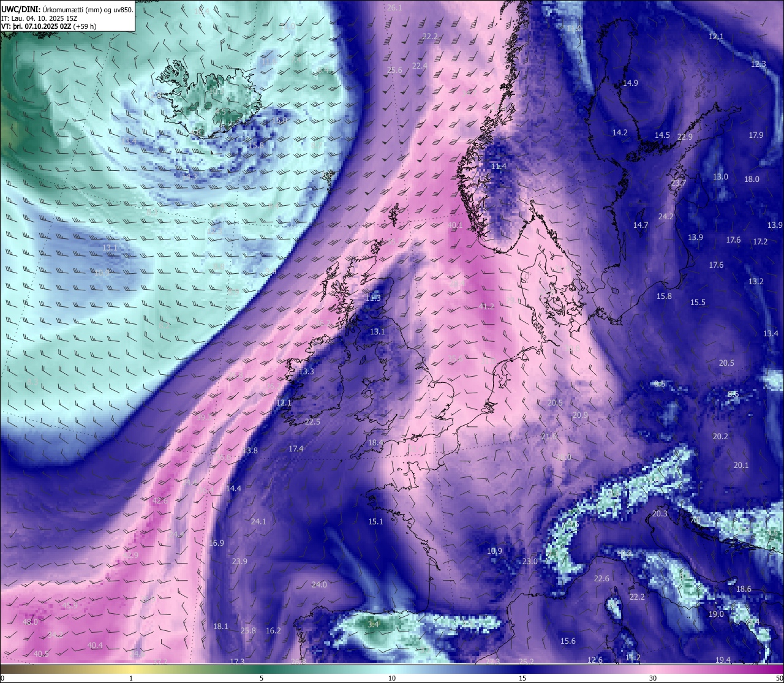Click the colorbar tick label 30
The height and width of the screenshot is (683, 784).
point(653,678)
